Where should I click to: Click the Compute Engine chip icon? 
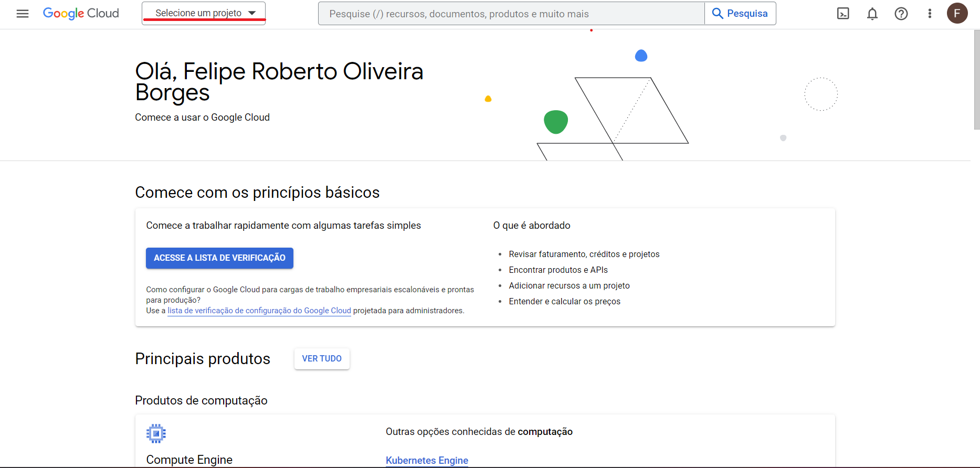(x=156, y=433)
